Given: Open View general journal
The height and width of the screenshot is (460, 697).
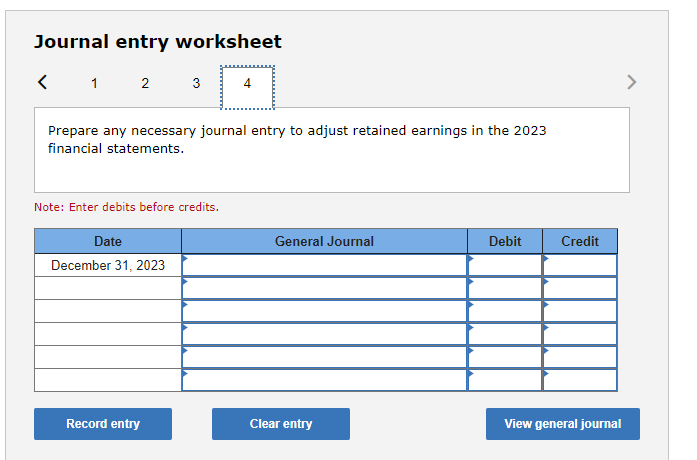Looking at the screenshot, I should click(563, 424).
